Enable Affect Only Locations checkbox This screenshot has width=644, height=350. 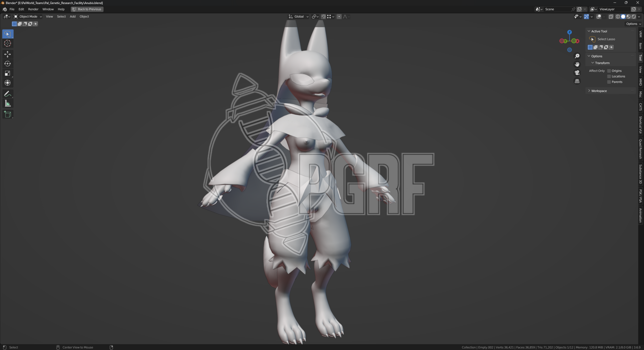(609, 76)
